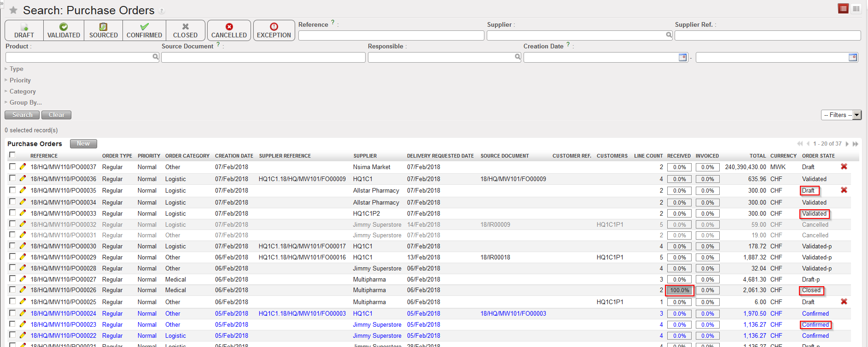
Task: Switch to the red list view icon
Action: tap(843, 9)
